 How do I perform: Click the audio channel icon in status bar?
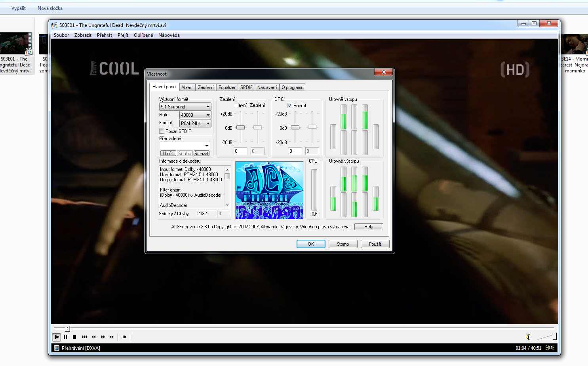coord(550,348)
